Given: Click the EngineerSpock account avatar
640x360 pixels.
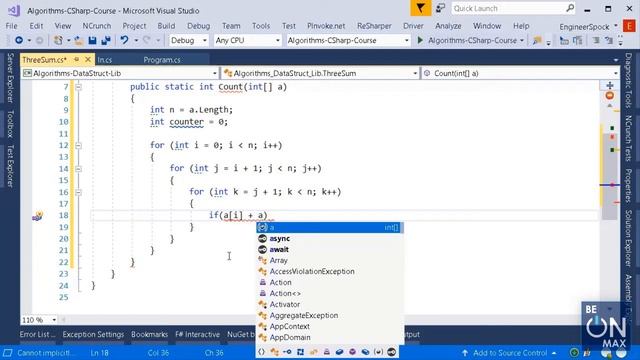Looking at the screenshot, I should [x=629, y=26].
